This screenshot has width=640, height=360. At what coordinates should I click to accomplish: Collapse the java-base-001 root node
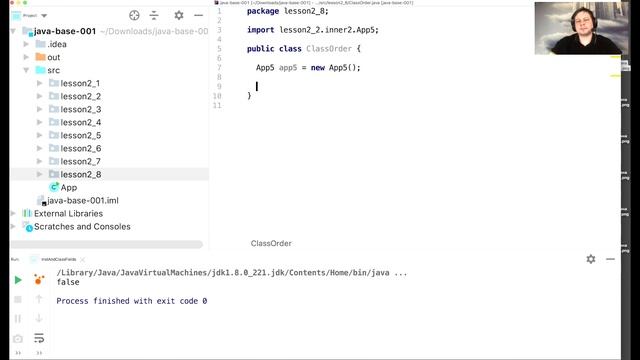[x=13, y=31]
